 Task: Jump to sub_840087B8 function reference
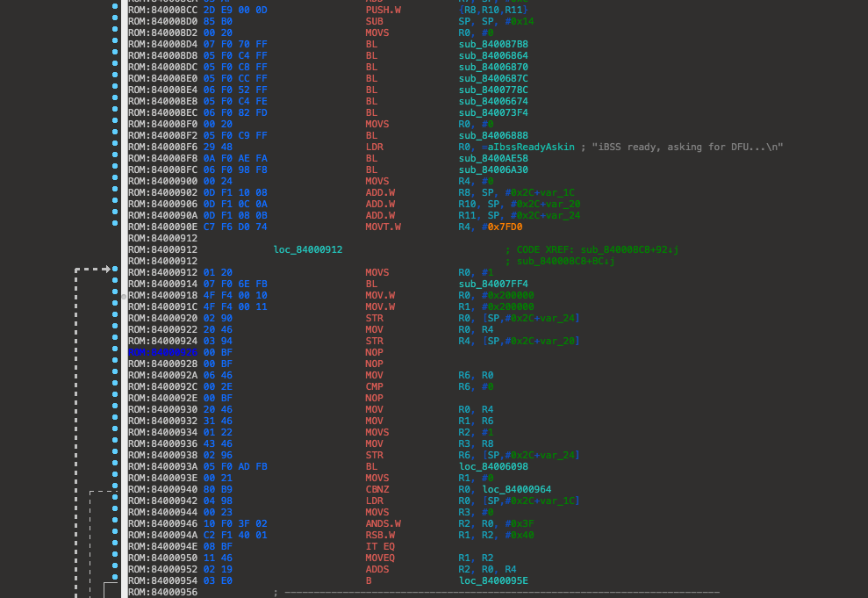click(x=493, y=43)
